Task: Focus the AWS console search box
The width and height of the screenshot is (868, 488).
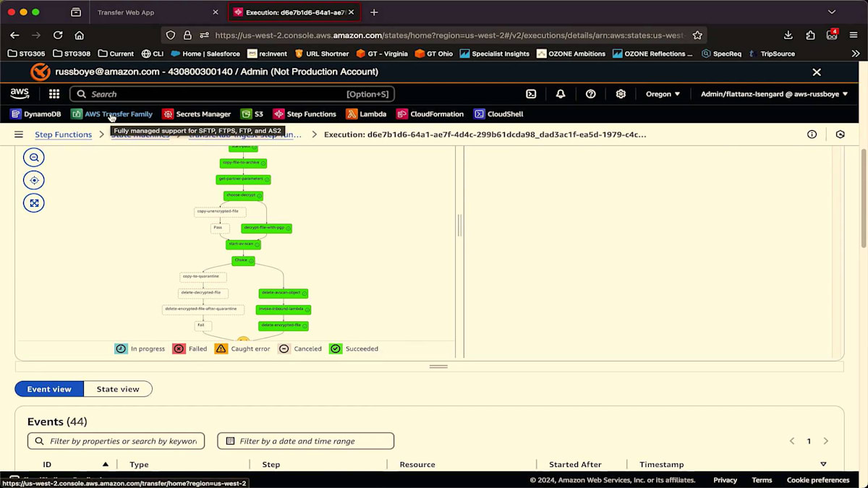Action: 231,94
